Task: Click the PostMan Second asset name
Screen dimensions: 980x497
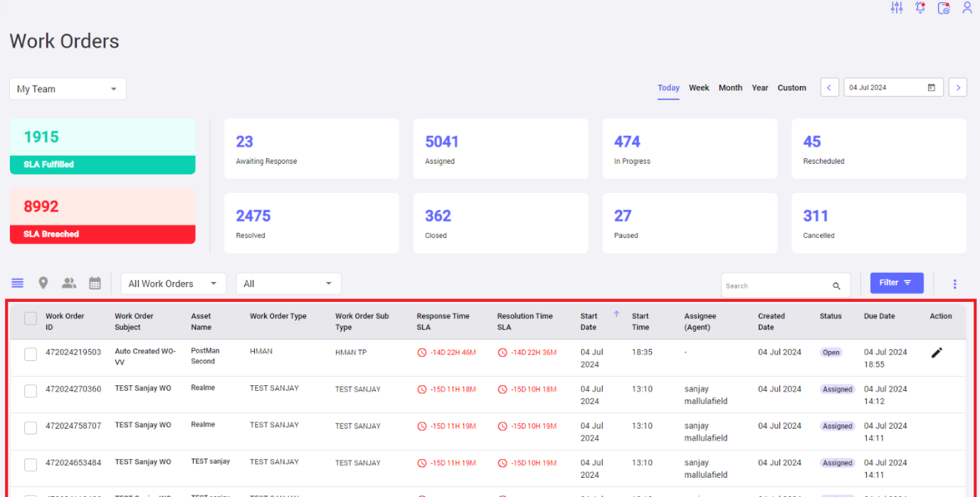Action: 206,356
